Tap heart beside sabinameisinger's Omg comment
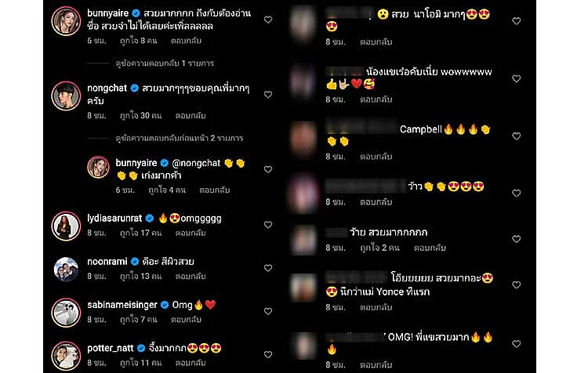 [x=268, y=311]
